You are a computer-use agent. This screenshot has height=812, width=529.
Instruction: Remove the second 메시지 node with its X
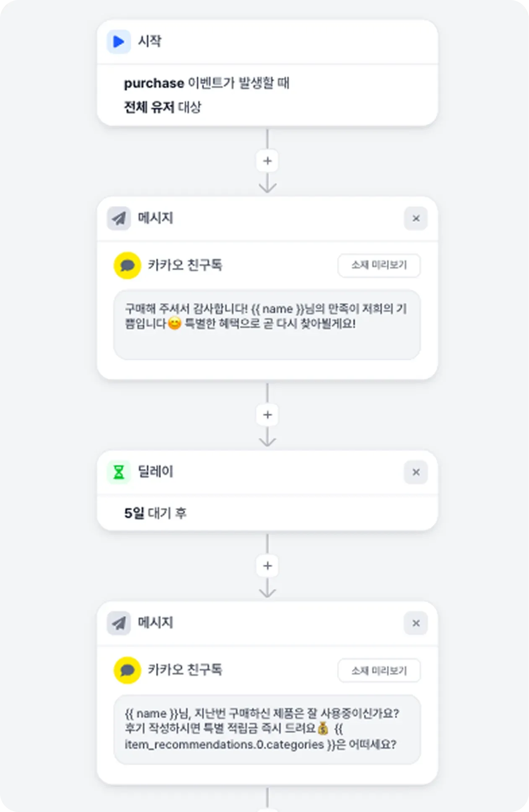click(416, 623)
